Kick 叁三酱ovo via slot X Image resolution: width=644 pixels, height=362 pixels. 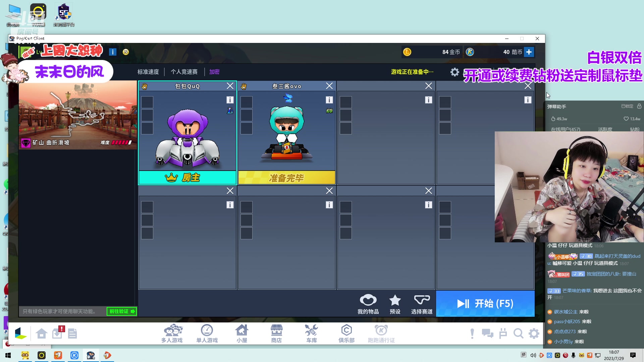[x=329, y=86]
